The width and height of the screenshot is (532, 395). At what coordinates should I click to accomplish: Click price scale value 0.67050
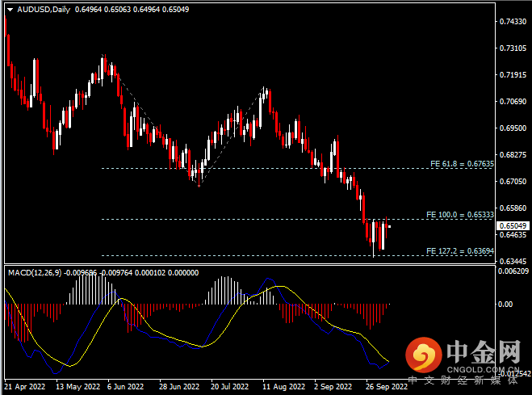pyautogui.click(x=513, y=182)
